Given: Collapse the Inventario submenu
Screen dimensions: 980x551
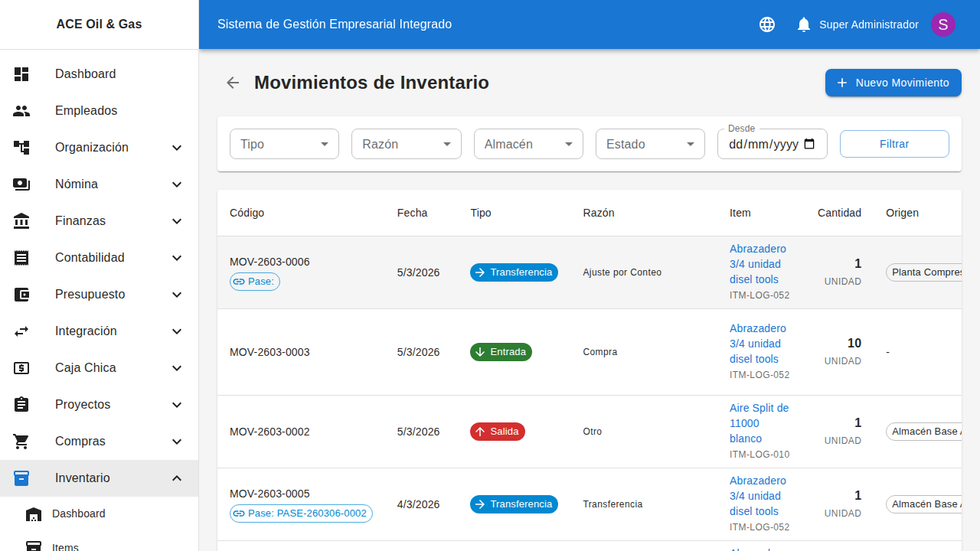Looking at the screenshot, I should pos(177,478).
